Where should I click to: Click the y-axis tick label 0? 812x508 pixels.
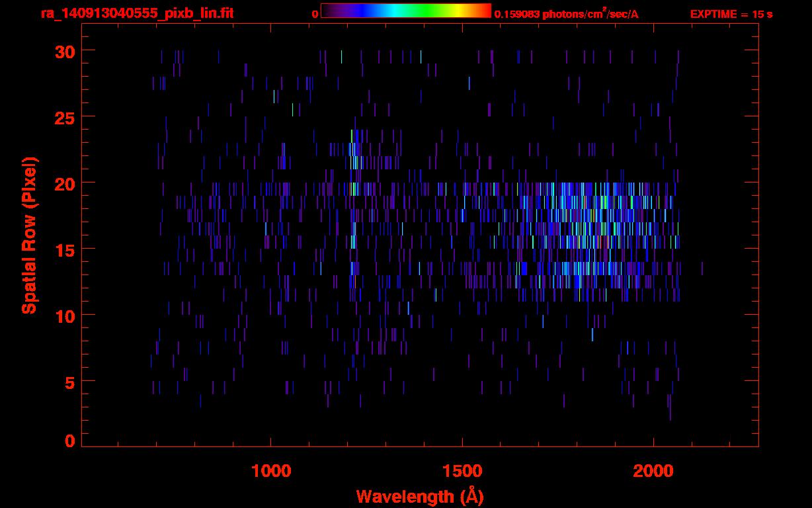(x=69, y=441)
